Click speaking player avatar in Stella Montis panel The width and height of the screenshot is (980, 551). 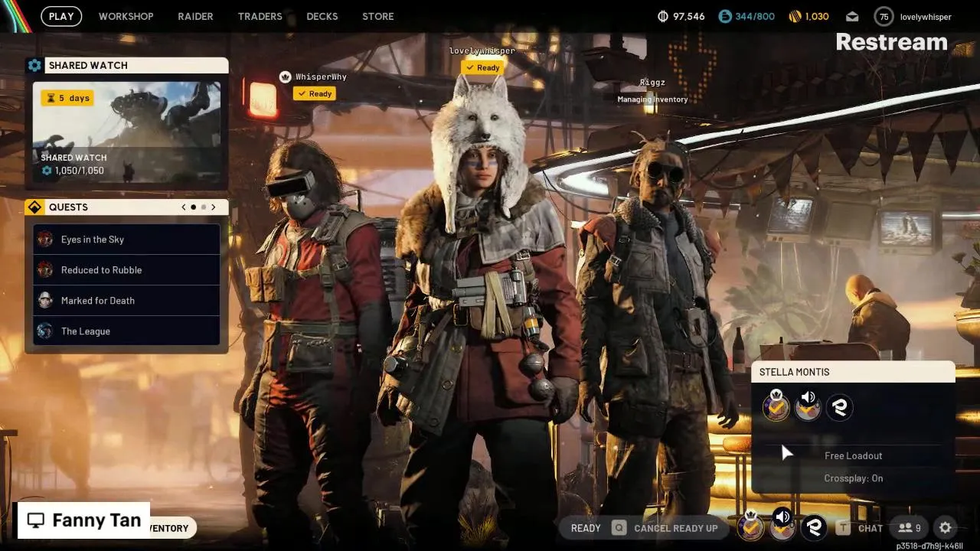click(808, 406)
